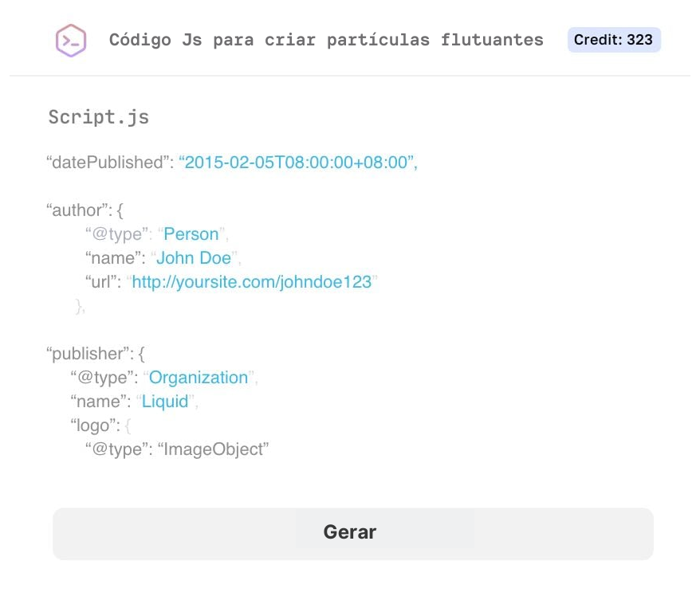Select the Script.js file heading
This screenshot has height=596, width=700.
(x=98, y=117)
